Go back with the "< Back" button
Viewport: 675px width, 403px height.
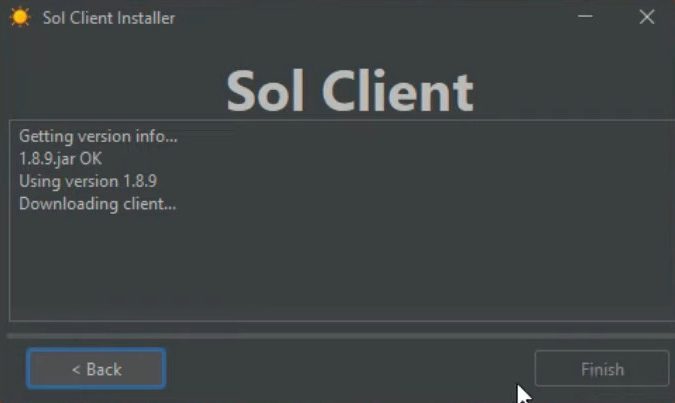click(96, 369)
